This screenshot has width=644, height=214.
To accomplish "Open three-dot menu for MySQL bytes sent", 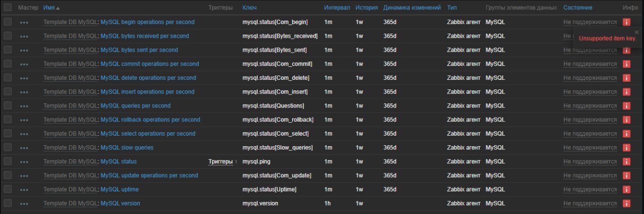I will click(24, 50).
